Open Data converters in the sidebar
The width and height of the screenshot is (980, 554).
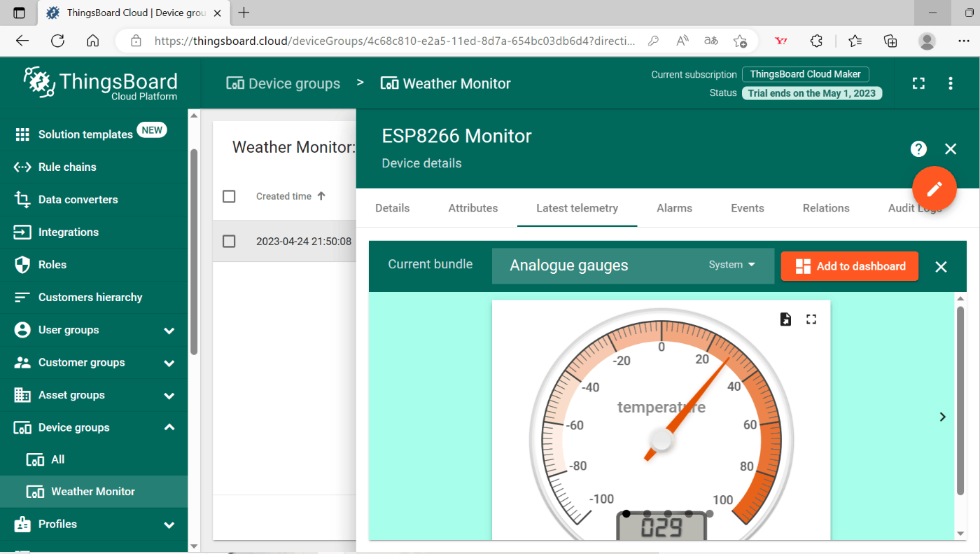click(x=94, y=200)
